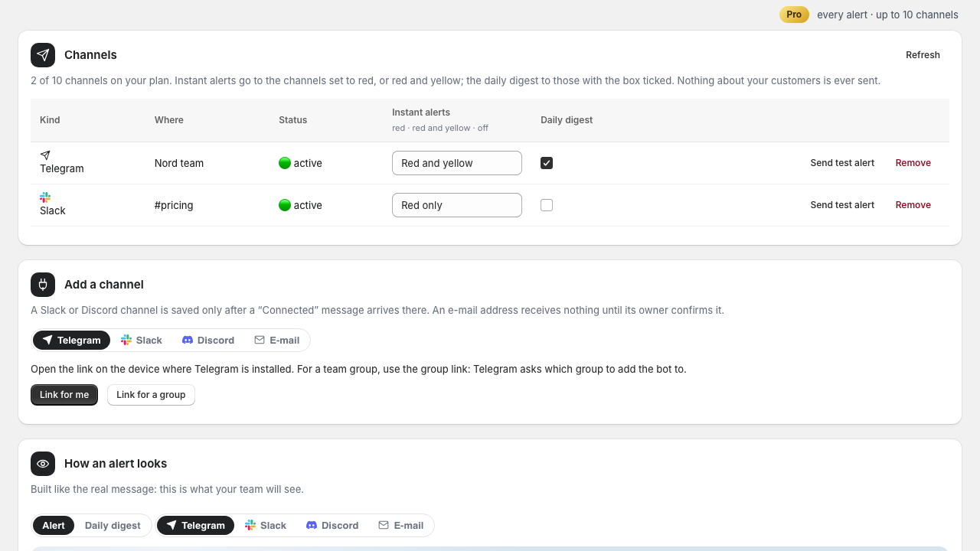Select Telegram tab in Add a channel
The width and height of the screenshot is (980, 551).
71,340
